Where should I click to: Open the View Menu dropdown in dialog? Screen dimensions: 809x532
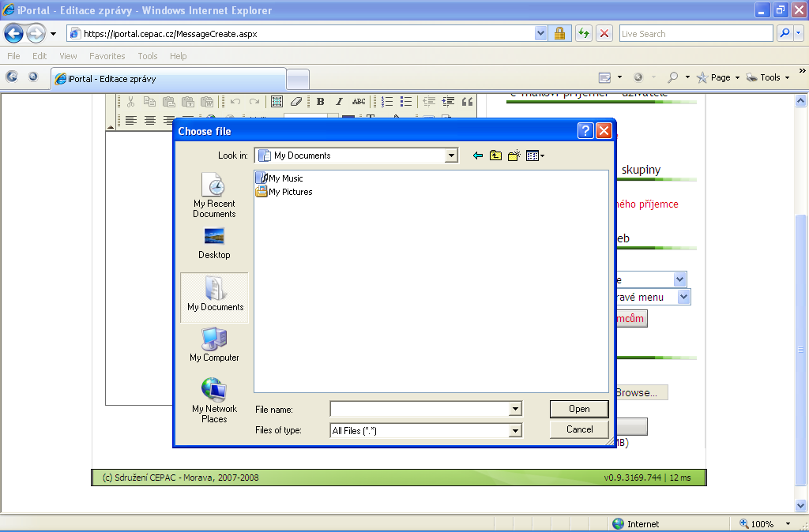pyautogui.click(x=535, y=155)
